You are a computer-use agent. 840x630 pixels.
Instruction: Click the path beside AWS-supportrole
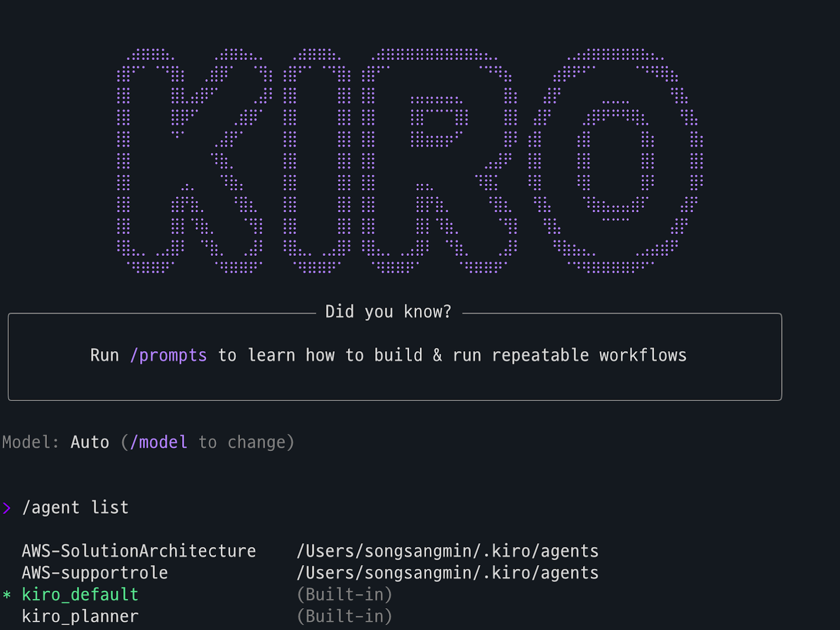[447, 573]
